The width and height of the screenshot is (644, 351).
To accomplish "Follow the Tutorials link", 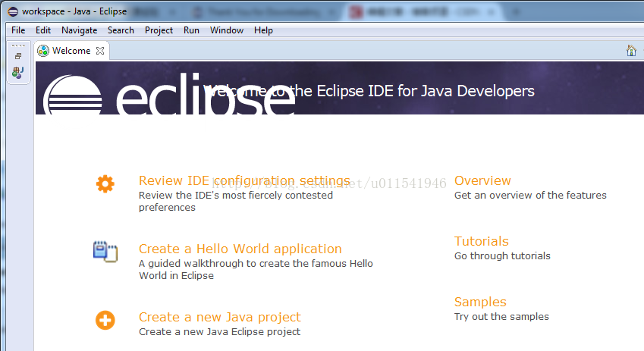I will tap(481, 241).
